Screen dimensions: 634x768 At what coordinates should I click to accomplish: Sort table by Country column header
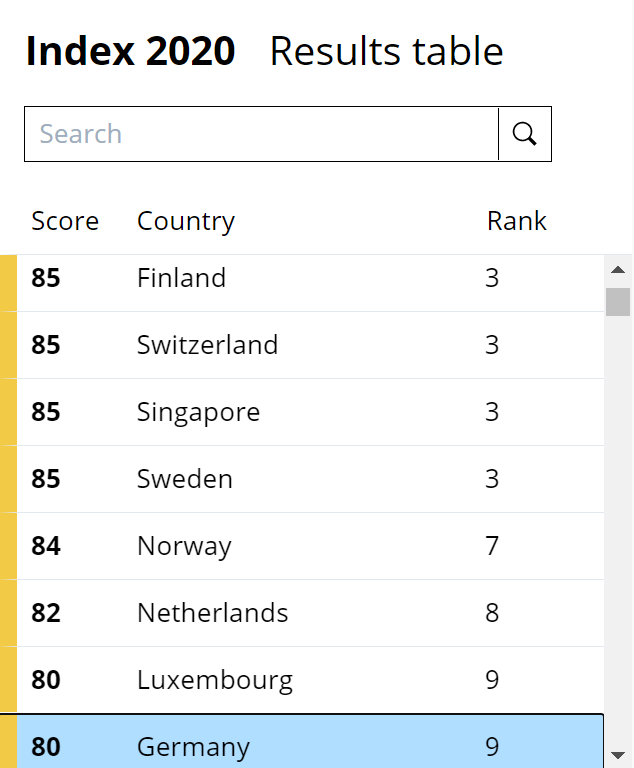[x=186, y=221]
